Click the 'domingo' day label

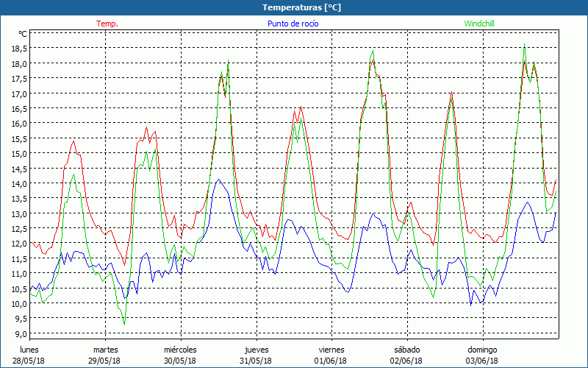point(482,350)
